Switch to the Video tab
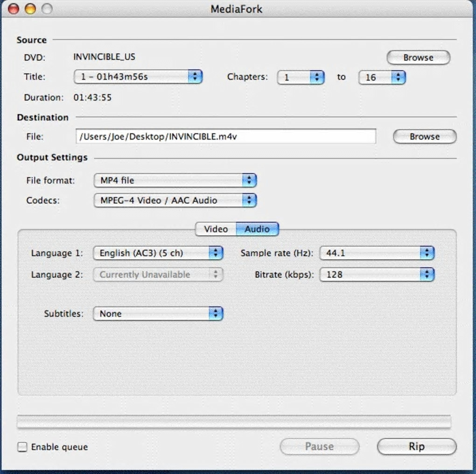 tap(216, 229)
